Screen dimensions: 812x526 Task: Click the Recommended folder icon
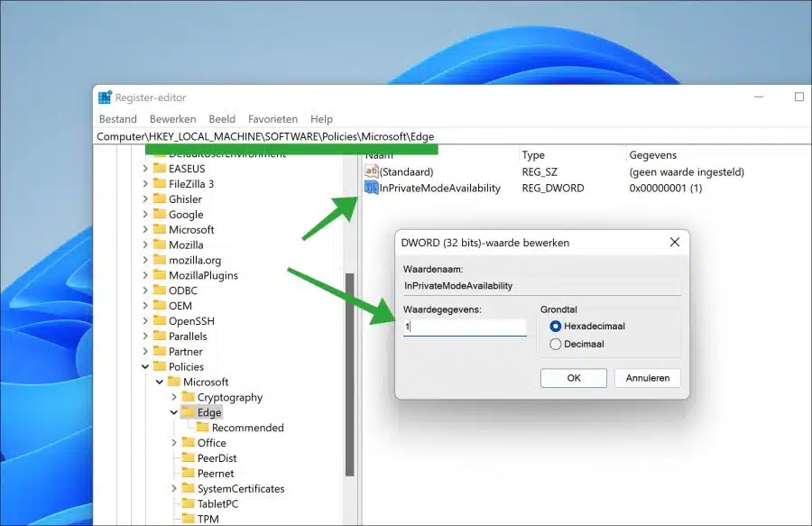(x=203, y=427)
